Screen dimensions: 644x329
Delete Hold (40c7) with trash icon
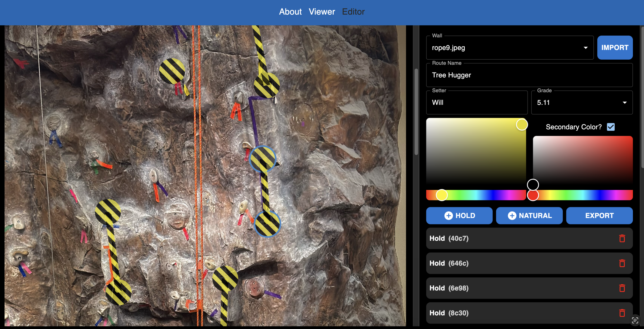tap(622, 238)
